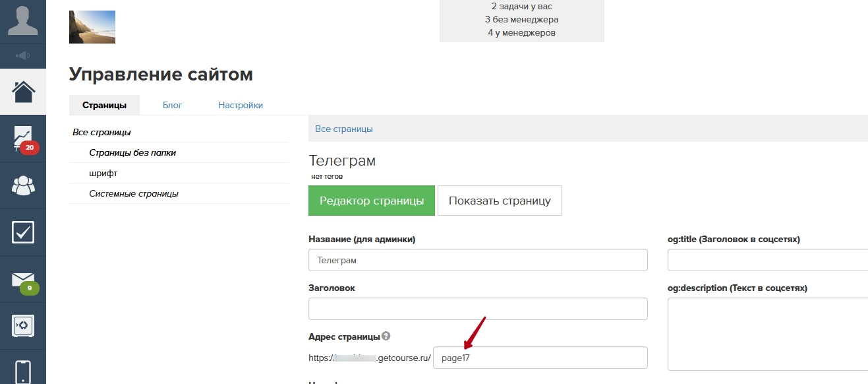Open the safe sales icon
This screenshot has height=384, width=868.
tap(23, 325)
